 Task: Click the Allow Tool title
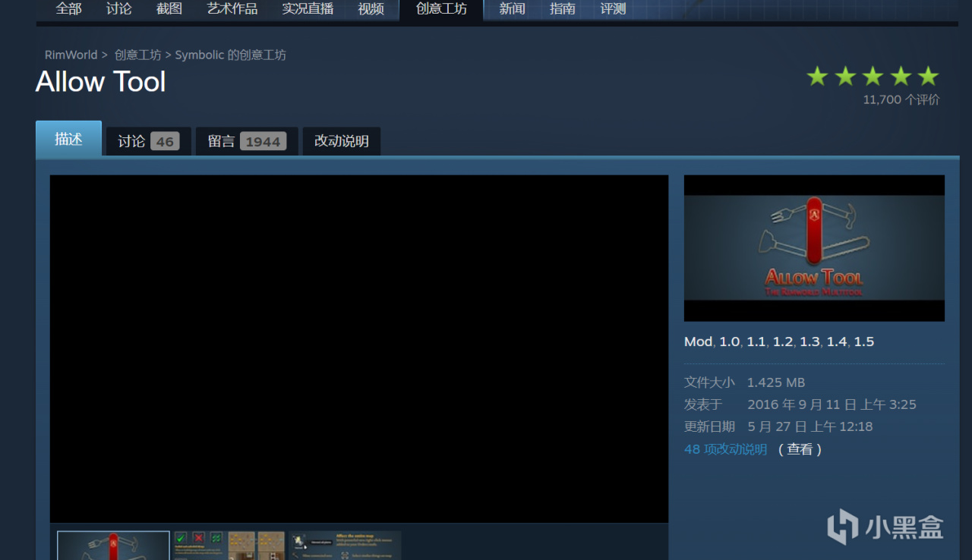point(101,82)
